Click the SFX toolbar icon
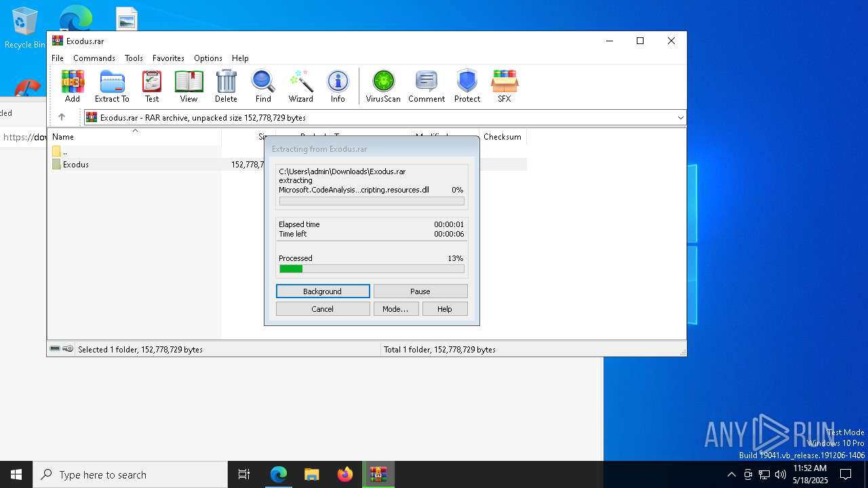The width and height of the screenshot is (868, 488). click(x=505, y=86)
